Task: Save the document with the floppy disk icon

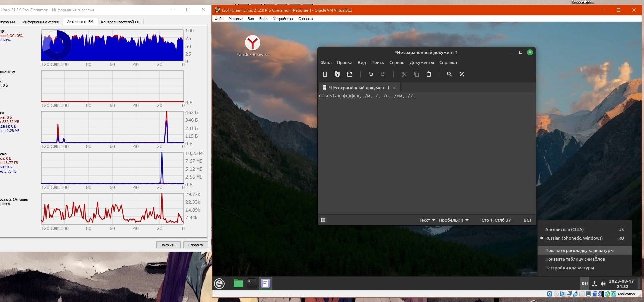Action: coord(350,74)
